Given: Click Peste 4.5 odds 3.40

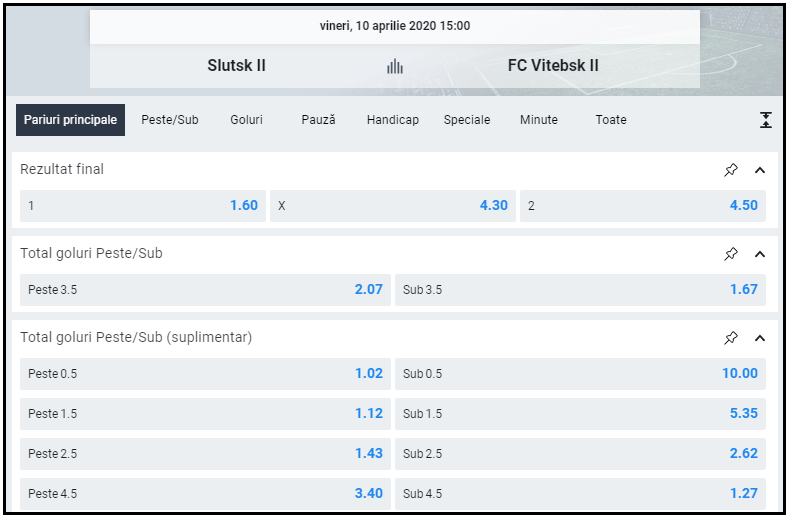Looking at the screenshot, I should [x=205, y=494].
